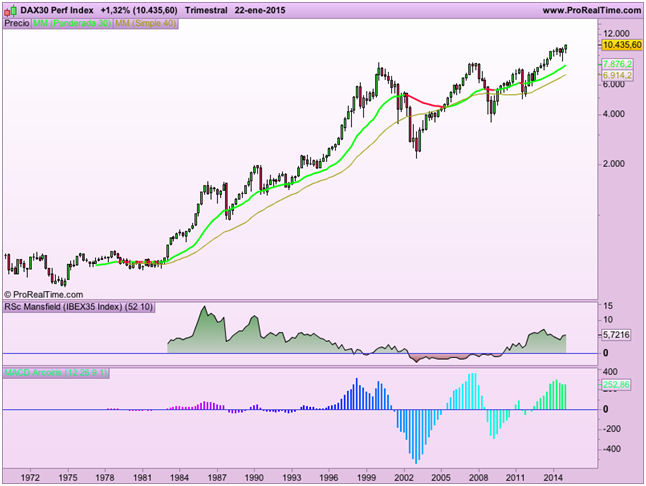Viewport: 646px width, 486px height.
Task: Click the 5,7216 RSc Mansfield value box
Action: click(x=616, y=335)
